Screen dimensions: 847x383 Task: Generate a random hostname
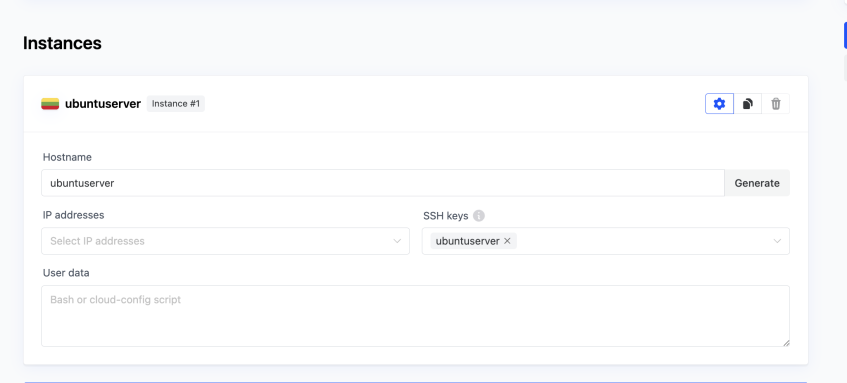[757, 183]
